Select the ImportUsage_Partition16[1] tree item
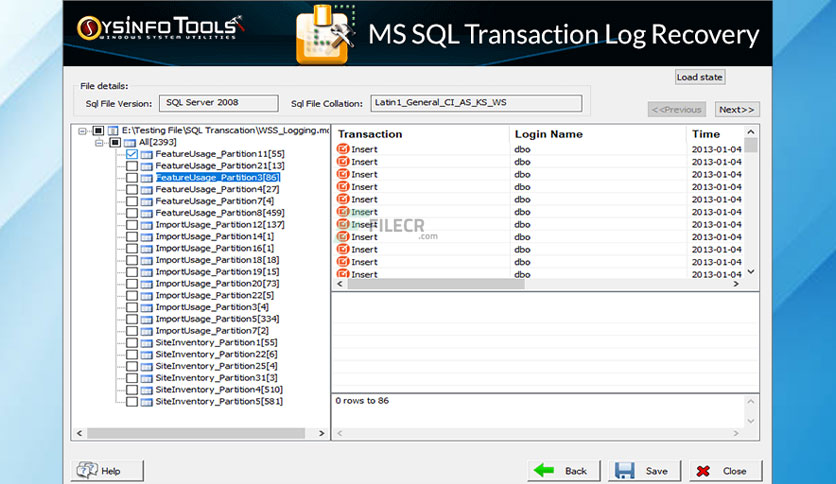Viewport: 836px width, 484px height. (214, 248)
